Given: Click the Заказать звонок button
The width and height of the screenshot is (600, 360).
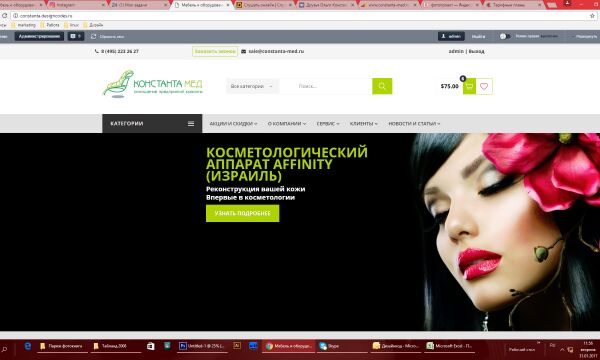Looking at the screenshot, I should [215, 51].
